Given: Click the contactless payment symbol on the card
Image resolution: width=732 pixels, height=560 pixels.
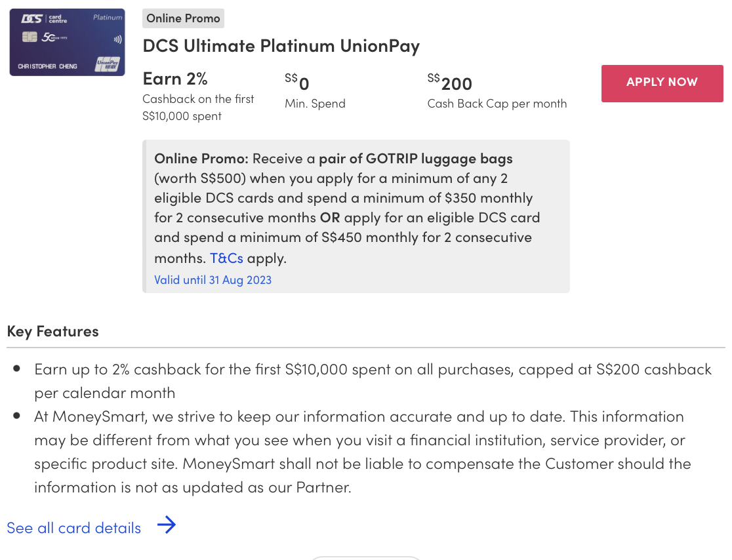Looking at the screenshot, I should coord(117,39).
